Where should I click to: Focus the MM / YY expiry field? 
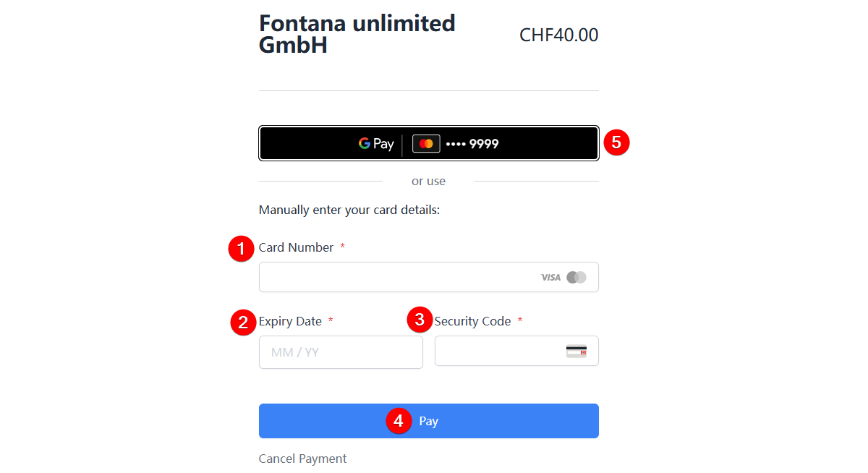(x=341, y=352)
